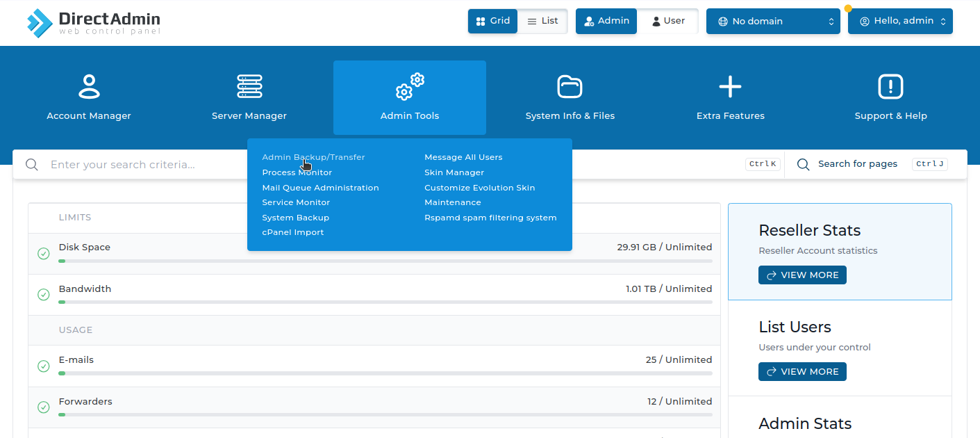Click the DirectAdmin logo

(94, 23)
